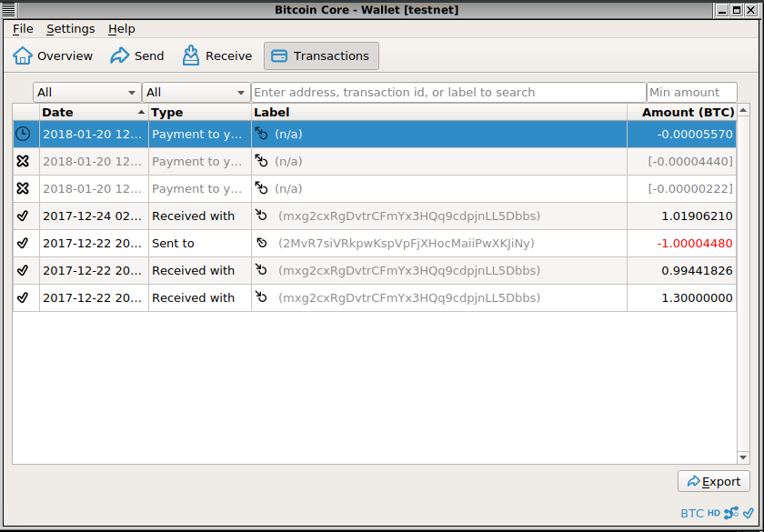This screenshot has width=764, height=532.
Task: Open the Overview tab
Action: 53,56
